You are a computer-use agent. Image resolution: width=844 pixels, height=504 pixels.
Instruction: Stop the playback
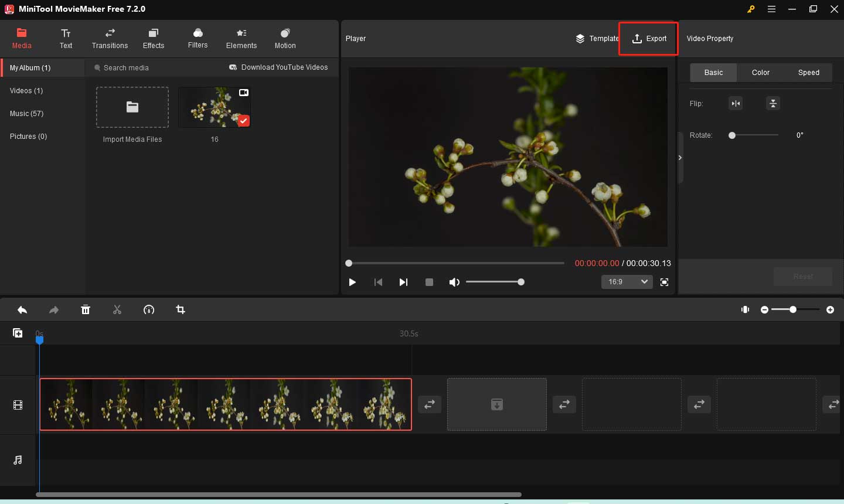tap(429, 282)
